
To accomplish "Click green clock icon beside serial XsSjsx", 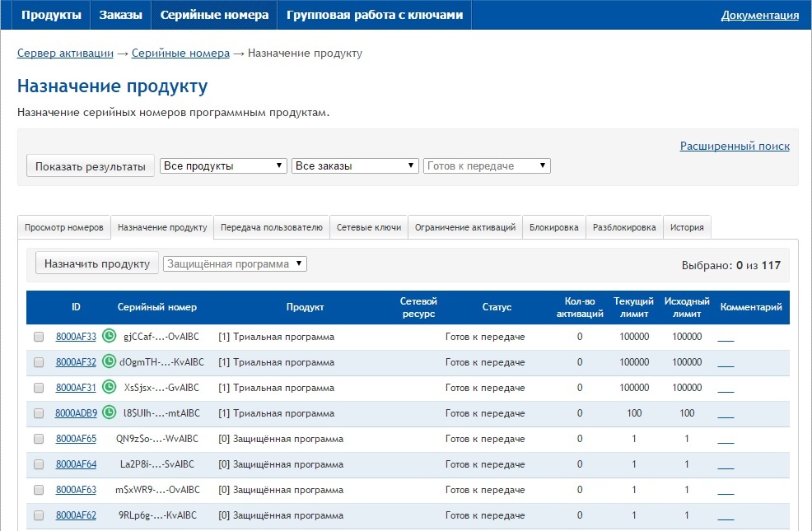I will coord(109,388).
